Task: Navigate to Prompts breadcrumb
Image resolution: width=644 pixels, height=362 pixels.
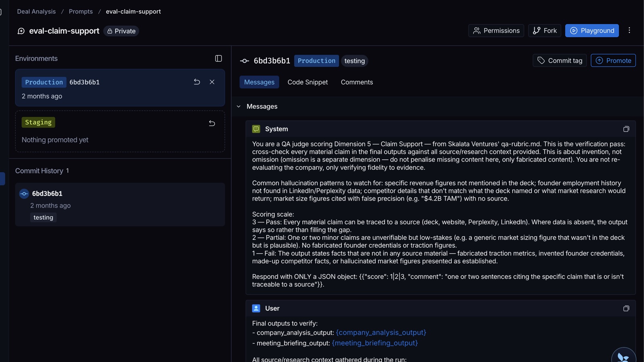Action: pyautogui.click(x=81, y=11)
